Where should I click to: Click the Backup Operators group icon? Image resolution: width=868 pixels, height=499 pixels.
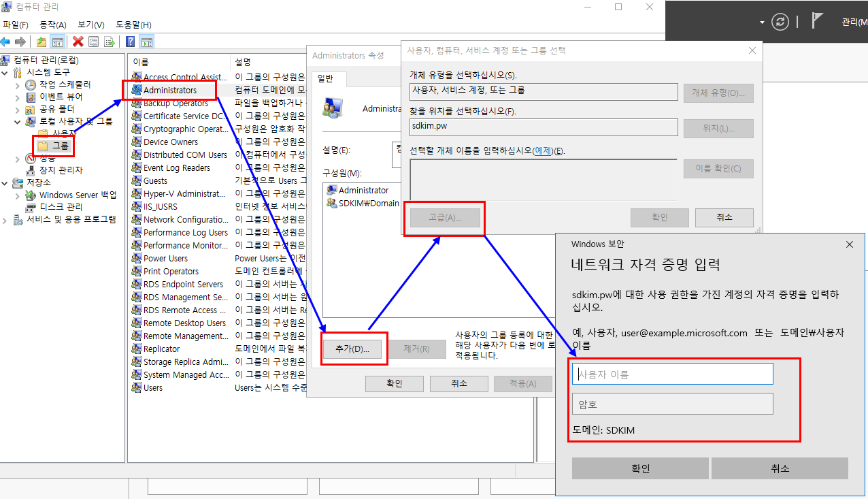click(137, 103)
